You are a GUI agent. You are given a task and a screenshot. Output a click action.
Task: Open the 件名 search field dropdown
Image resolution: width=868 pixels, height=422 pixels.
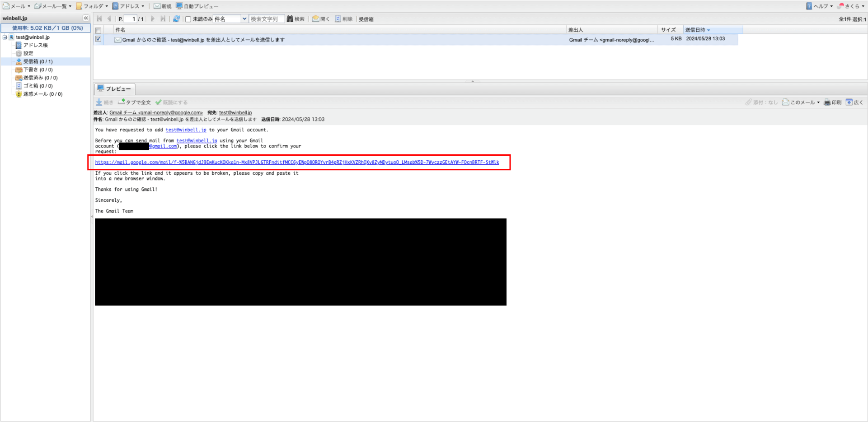tap(244, 19)
